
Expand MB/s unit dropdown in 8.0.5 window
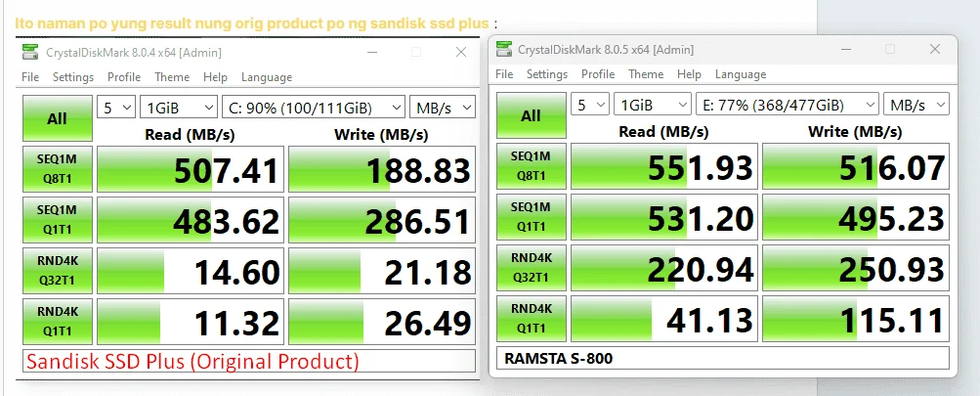(916, 105)
